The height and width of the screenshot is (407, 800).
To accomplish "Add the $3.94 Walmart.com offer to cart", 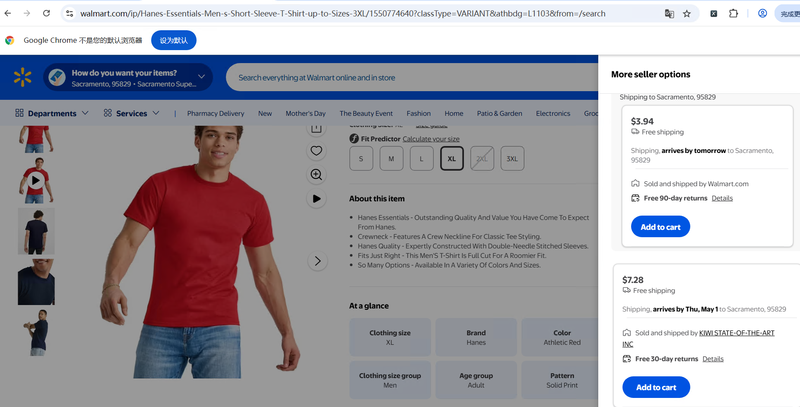I will click(x=660, y=227).
